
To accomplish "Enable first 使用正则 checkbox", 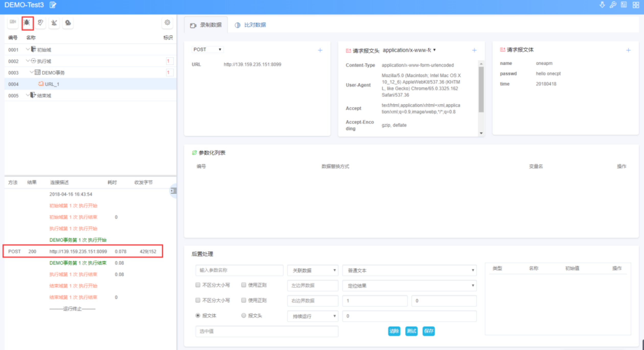I will pos(244,285).
